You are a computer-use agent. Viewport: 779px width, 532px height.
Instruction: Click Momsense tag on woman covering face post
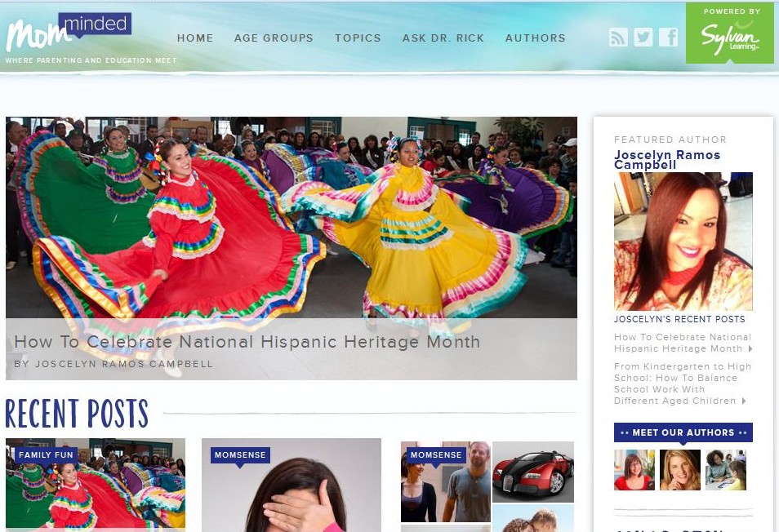240,455
